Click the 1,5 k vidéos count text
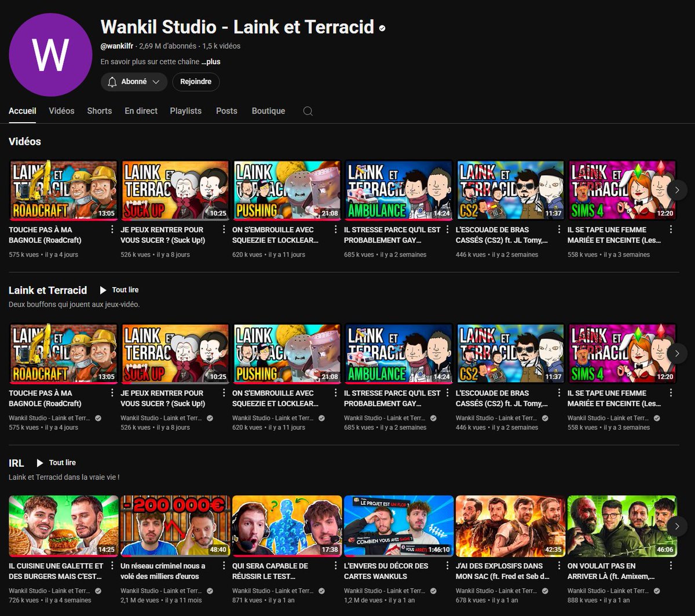 [x=221, y=46]
